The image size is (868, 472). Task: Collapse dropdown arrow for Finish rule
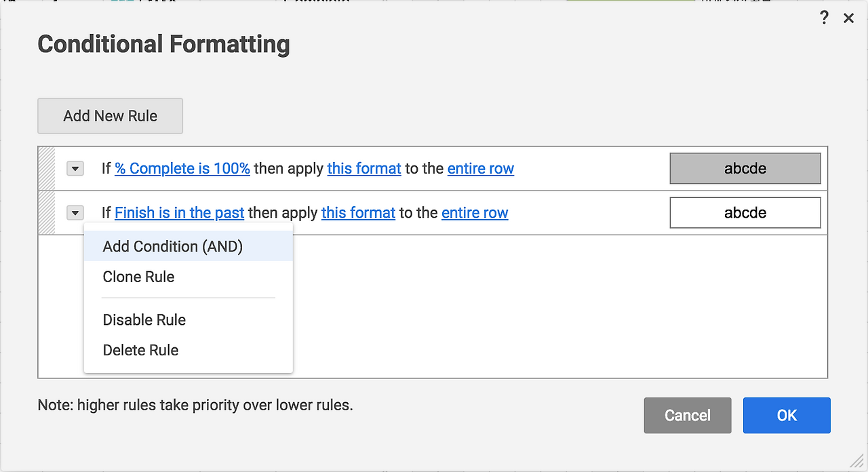pos(75,213)
